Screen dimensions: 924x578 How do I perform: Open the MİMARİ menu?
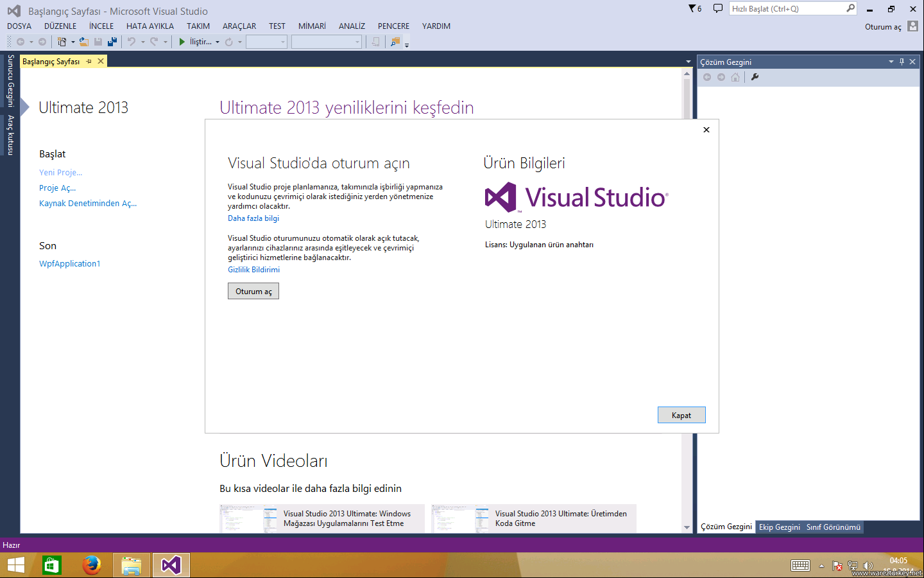pos(312,26)
